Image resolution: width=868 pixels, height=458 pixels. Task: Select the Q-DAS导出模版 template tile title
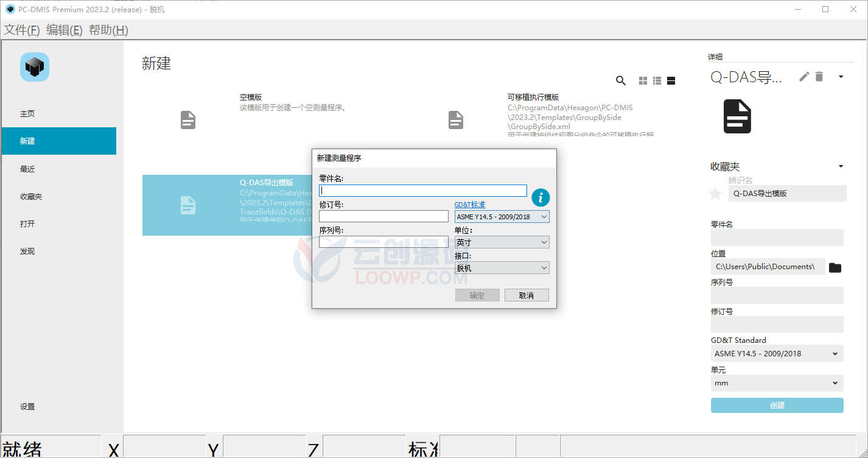pos(267,182)
